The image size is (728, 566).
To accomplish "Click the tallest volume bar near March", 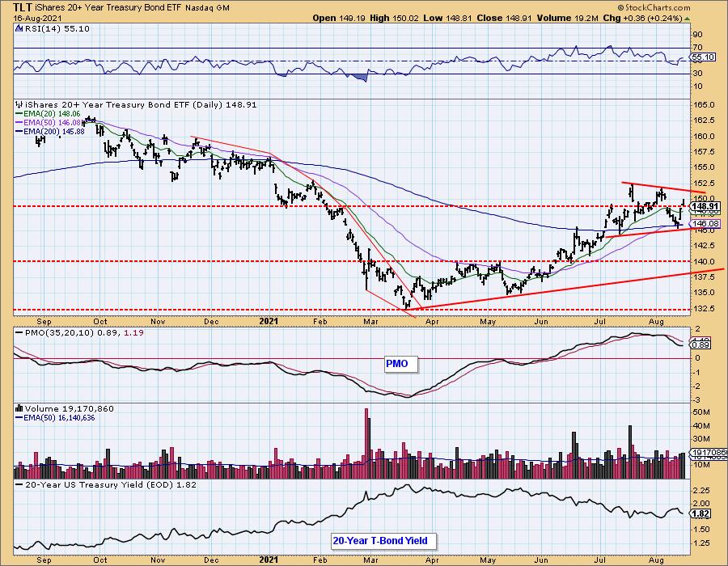I will (366, 443).
